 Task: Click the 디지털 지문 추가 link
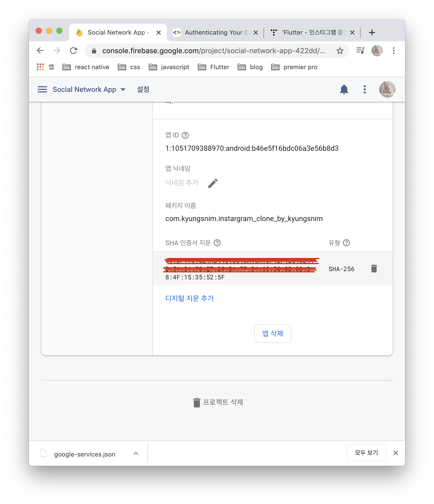(x=190, y=298)
